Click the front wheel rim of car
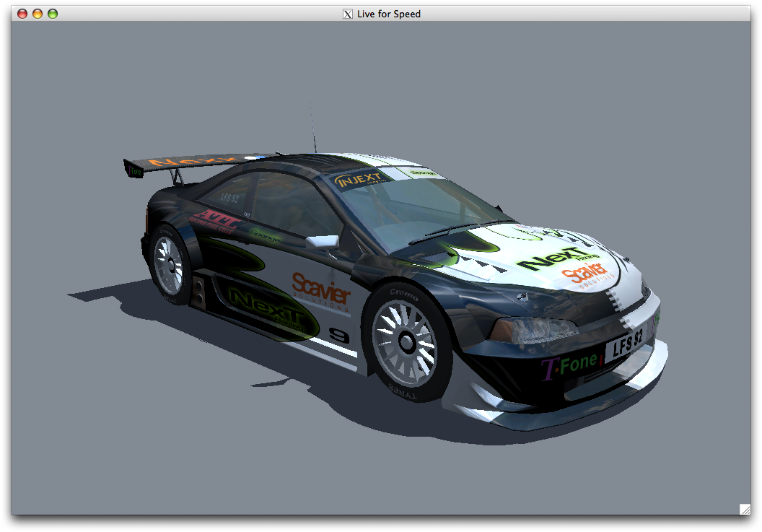The height and width of the screenshot is (532, 762). [x=404, y=342]
